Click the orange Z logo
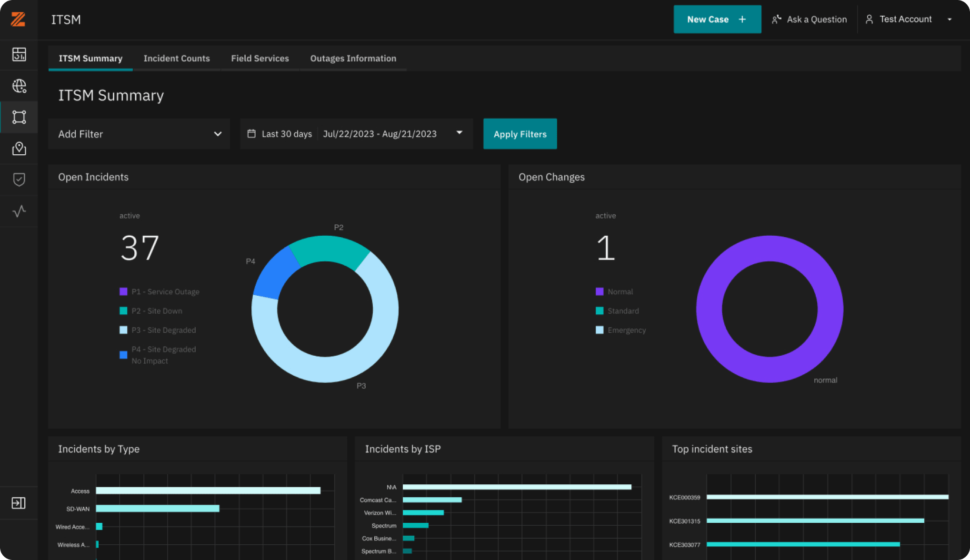Viewport: 970px width, 560px height. click(18, 19)
